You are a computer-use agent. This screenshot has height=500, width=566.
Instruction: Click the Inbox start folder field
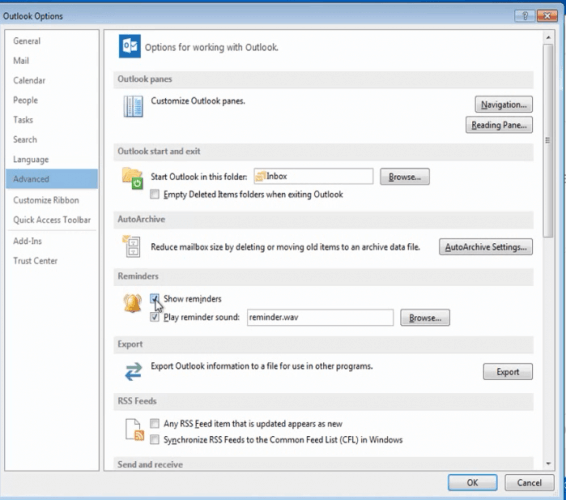pos(313,176)
